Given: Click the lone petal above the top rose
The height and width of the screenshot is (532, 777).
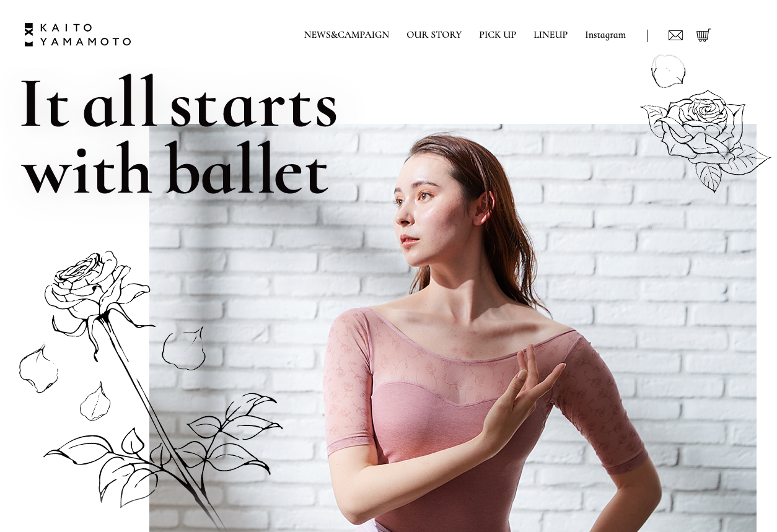Looking at the screenshot, I should (669, 71).
